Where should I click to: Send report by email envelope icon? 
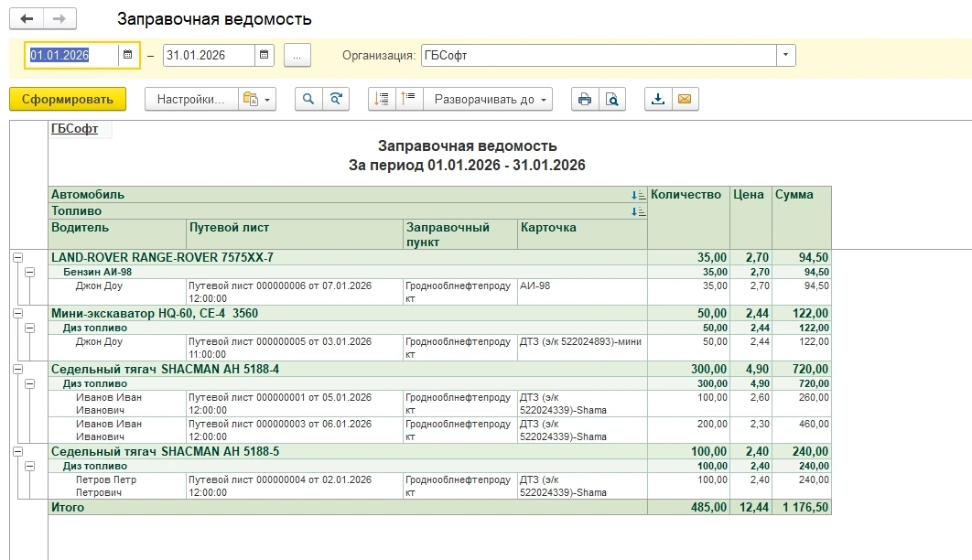684,99
